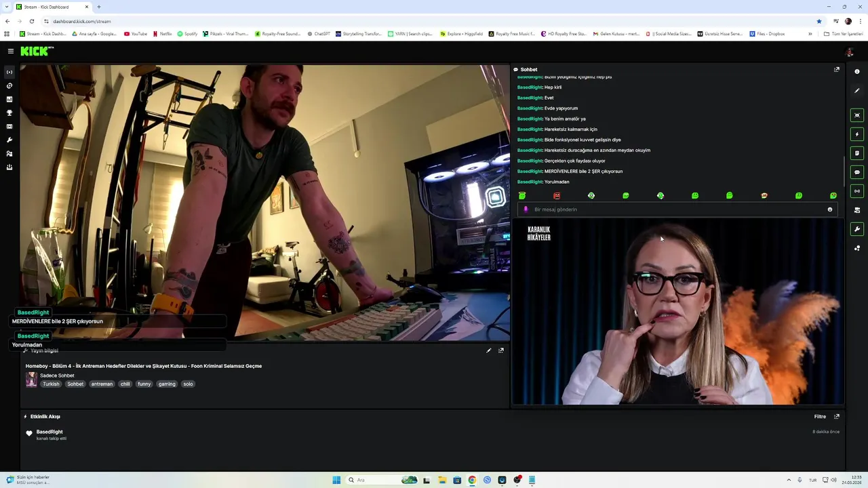Viewport: 868px width, 488px height.
Task: Open the video clips icon in sidebar
Action: coord(9,126)
